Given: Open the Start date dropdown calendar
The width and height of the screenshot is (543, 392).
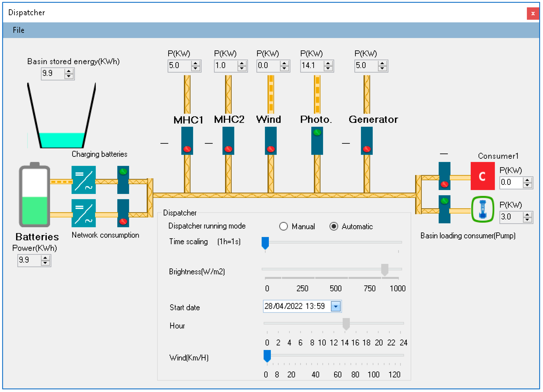Looking at the screenshot, I should pos(336,306).
